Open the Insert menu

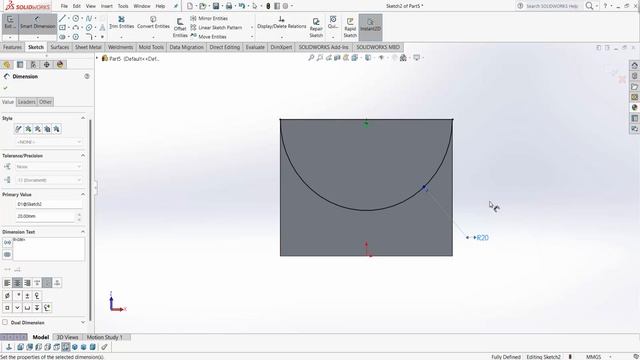pyautogui.click(x=107, y=6)
